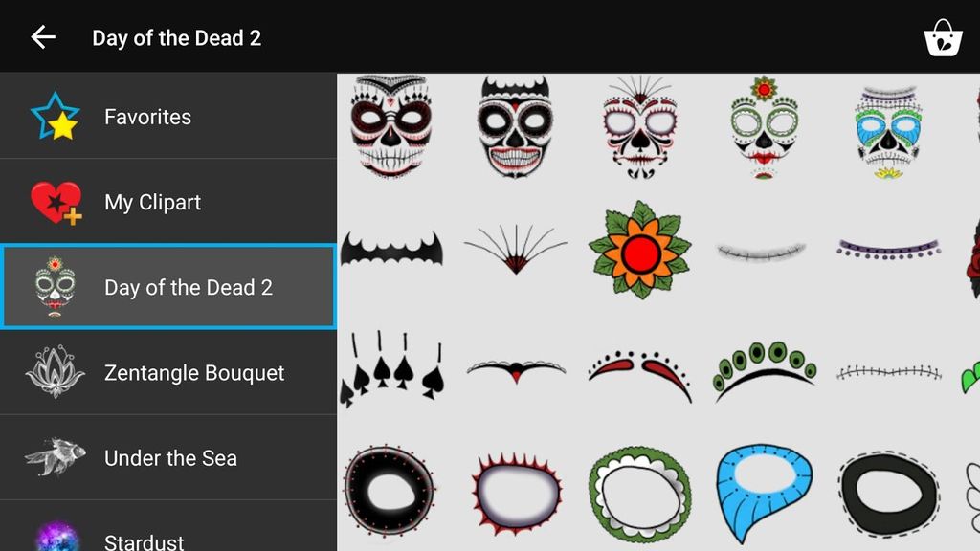Select the red-and-black skull mask with patterned crown
The width and height of the screenshot is (980, 551).
point(390,127)
